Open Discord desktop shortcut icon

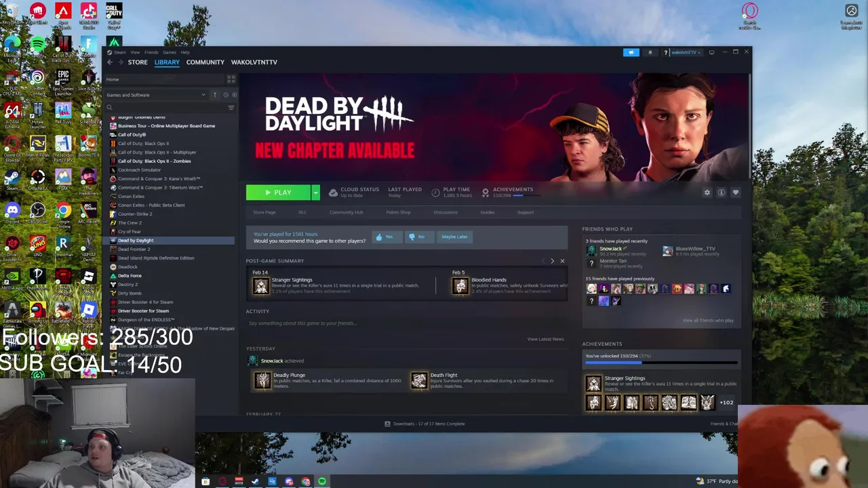12,213
